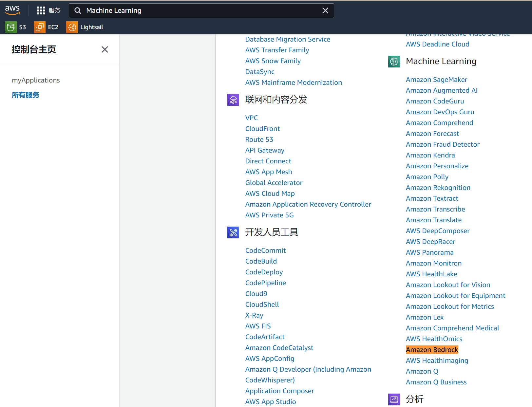Click the developer tools category icon
Viewport: 532px width, 407px height.
(233, 232)
